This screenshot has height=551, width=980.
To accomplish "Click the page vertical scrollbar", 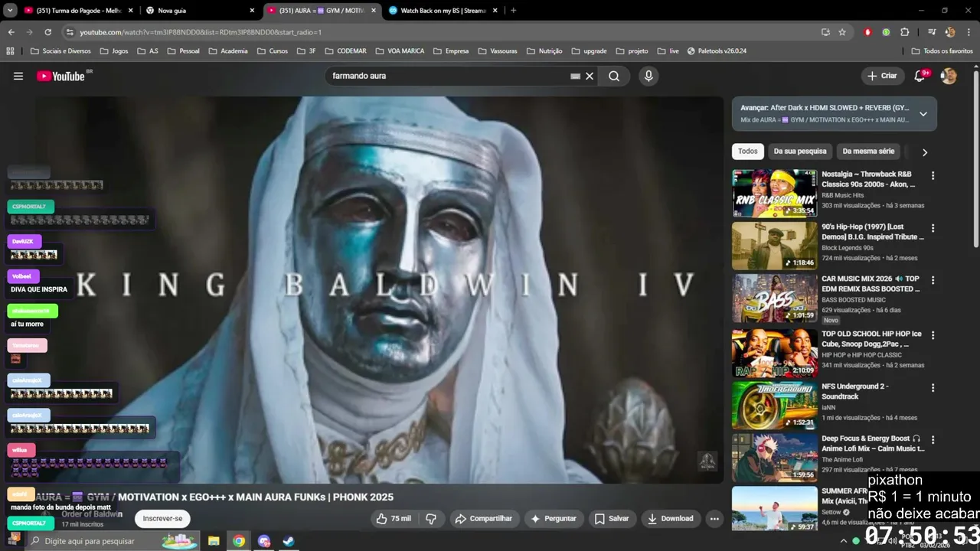I will coord(975,159).
